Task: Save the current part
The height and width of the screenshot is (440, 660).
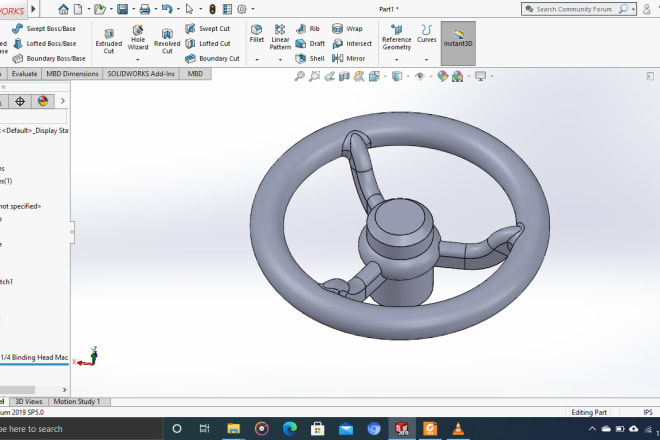Action: point(122,9)
